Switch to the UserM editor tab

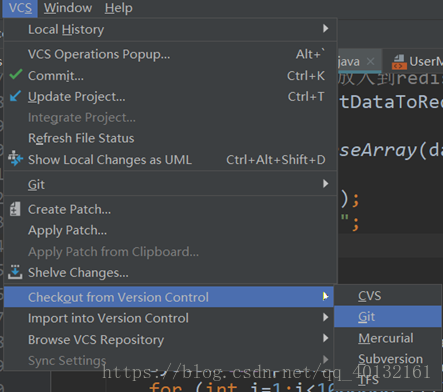[413, 61]
